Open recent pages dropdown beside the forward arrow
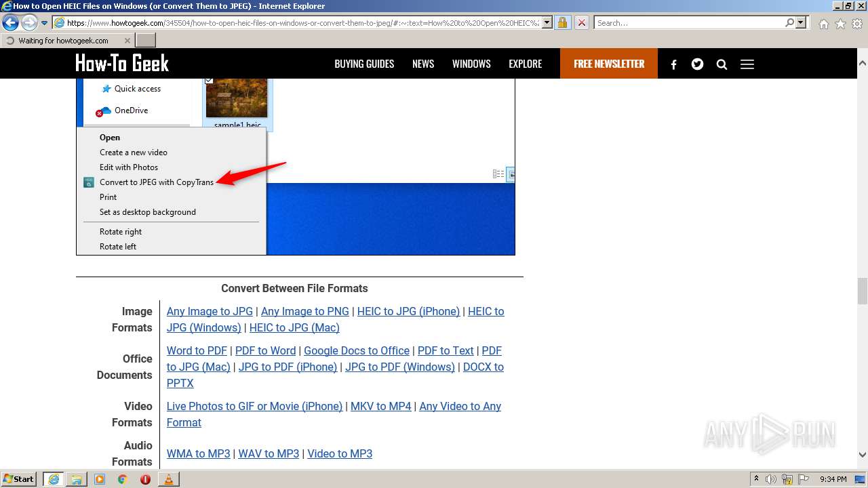The height and width of the screenshot is (488, 868). (x=44, y=23)
